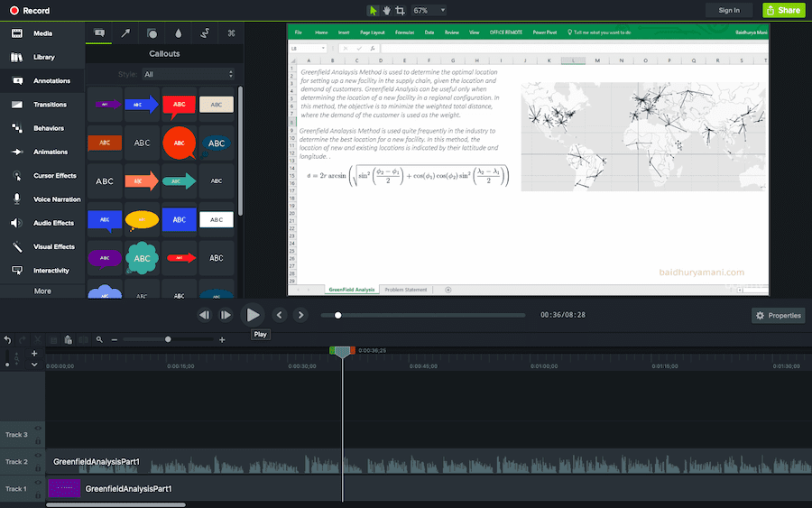Open the Properties panel
Image resolution: width=812 pixels, height=508 pixels.
(778, 316)
